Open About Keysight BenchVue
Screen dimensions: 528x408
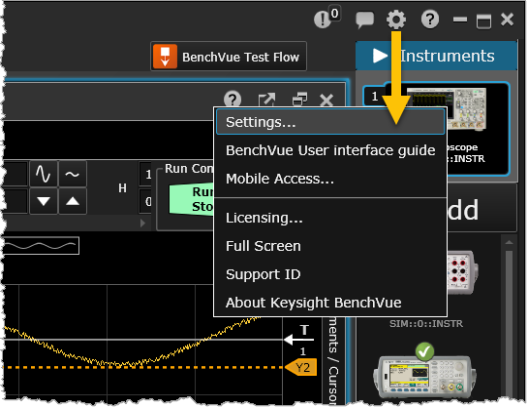pos(330,303)
